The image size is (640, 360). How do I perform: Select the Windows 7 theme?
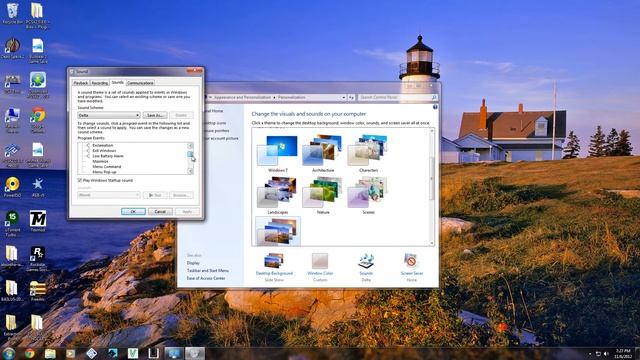278,154
